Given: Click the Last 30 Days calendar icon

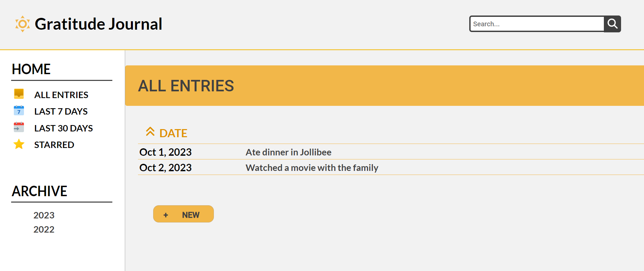Looking at the screenshot, I should point(19,127).
